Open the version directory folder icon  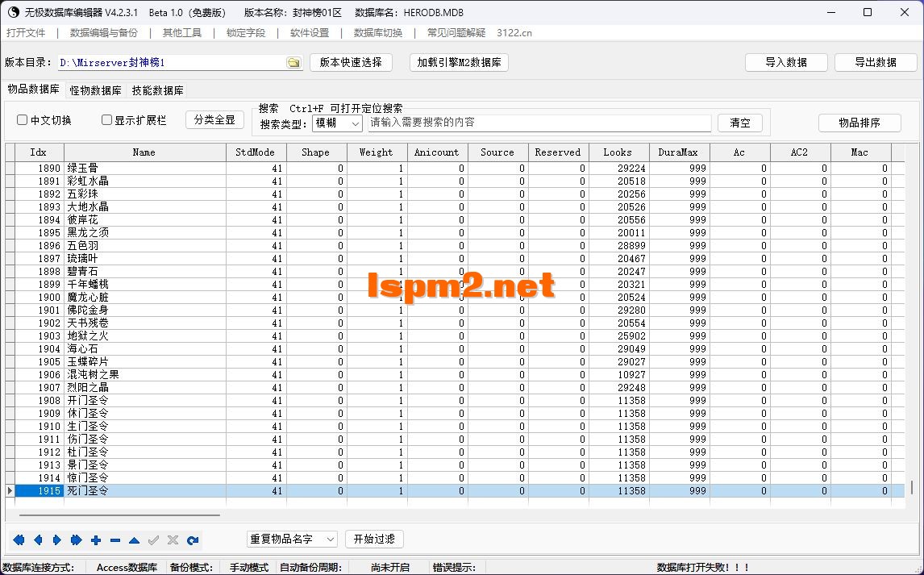293,61
